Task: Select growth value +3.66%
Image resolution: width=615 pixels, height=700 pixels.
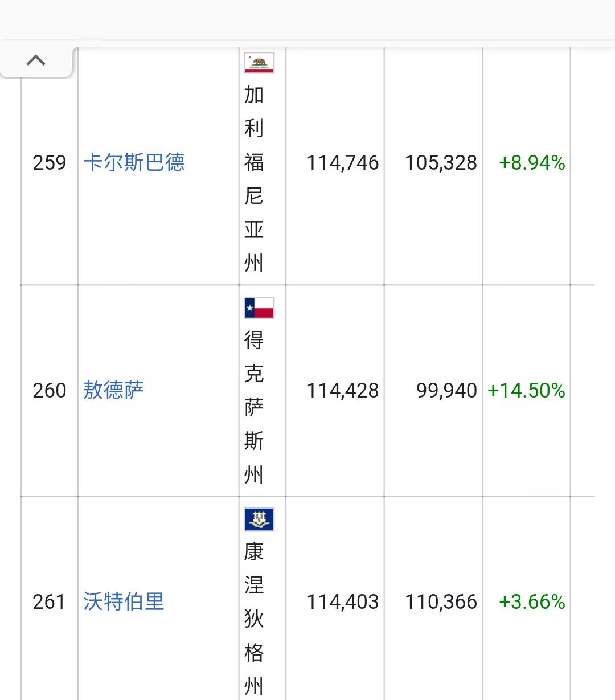Action: click(532, 602)
